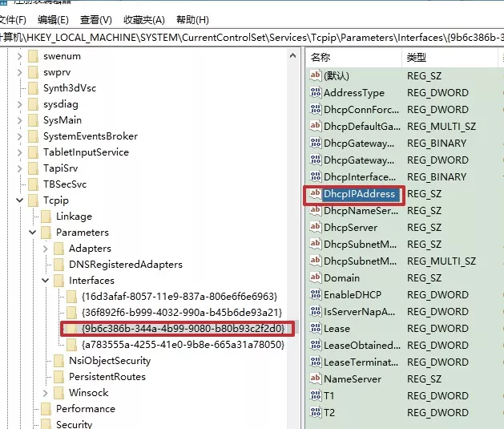This screenshot has height=429, width=504.
Task: Open the 编辑(E) menu
Action: click(x=53, y=19)
